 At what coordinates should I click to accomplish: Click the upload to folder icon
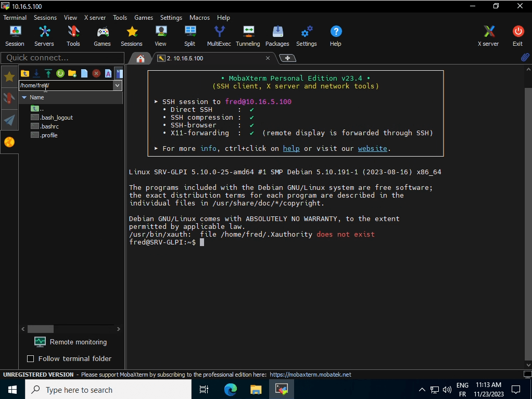48,73
